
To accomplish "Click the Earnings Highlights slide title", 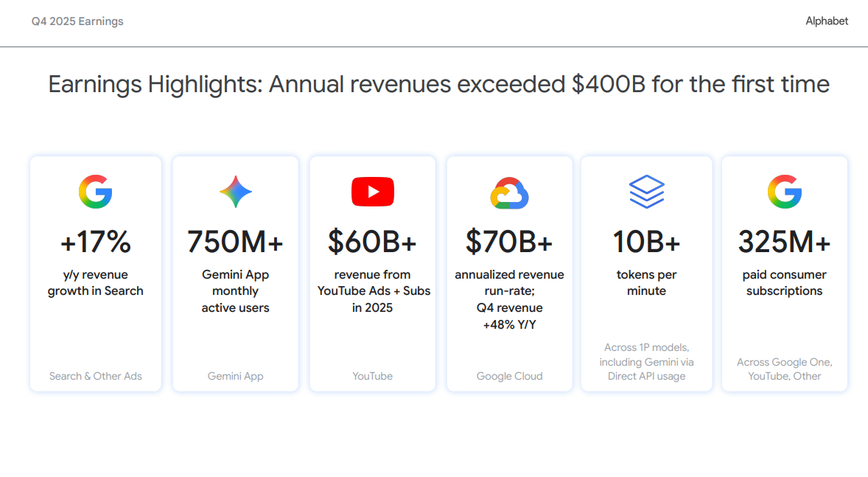I will click(x=438, y=84).
